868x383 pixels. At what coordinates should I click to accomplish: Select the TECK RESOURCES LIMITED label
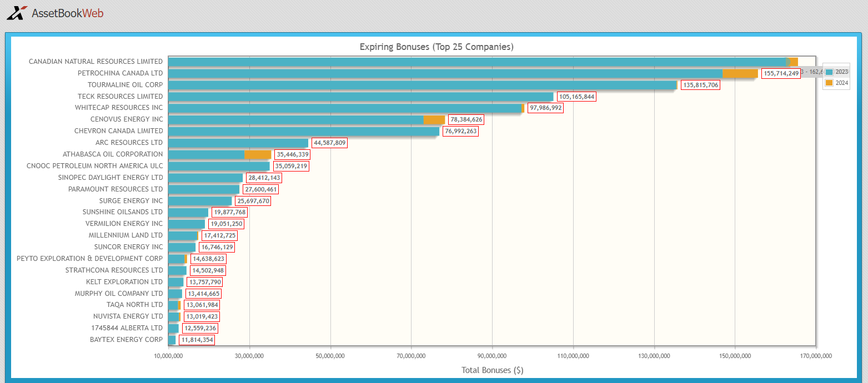[x=121, y=97]
